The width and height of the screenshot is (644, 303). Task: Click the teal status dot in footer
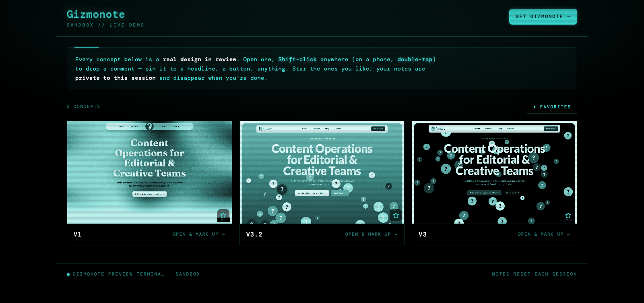pos(68,274)
